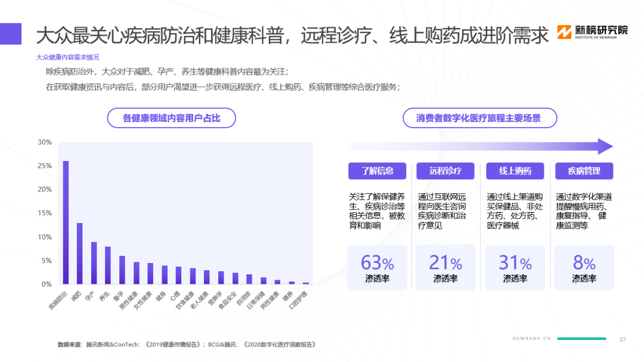Click the purple block beside the slide title
Image resolution: width=644 pixels, height=362 pixels.
click(11, 34)
